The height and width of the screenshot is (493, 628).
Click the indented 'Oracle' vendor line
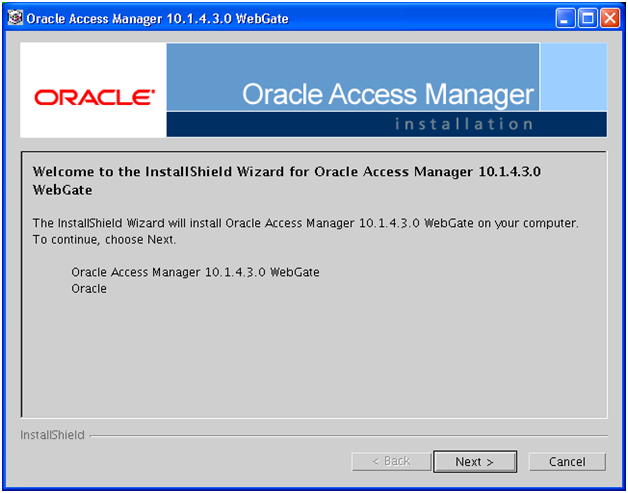[x=89, y=289]
